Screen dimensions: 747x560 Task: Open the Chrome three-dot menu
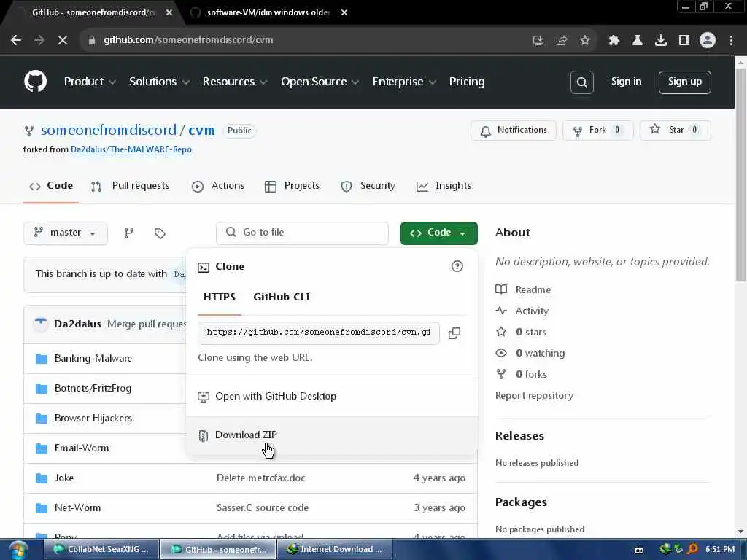731,41
